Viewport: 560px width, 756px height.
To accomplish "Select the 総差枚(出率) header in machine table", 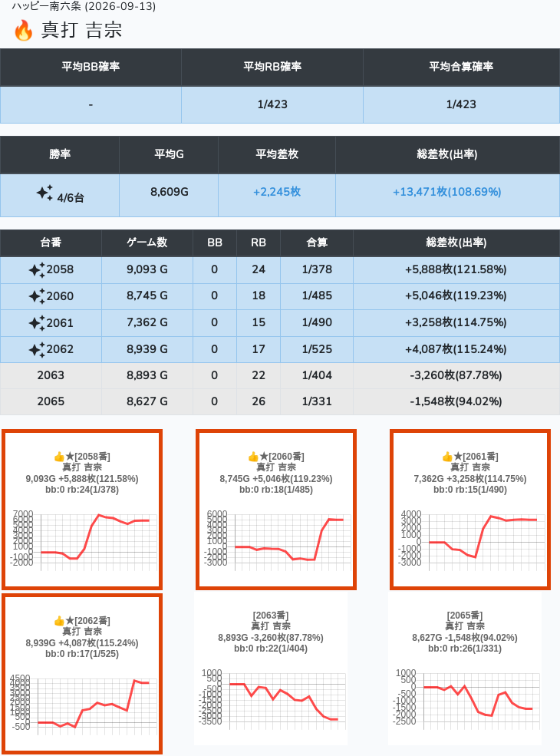I will pyautogui.click(x=456, y=243).
